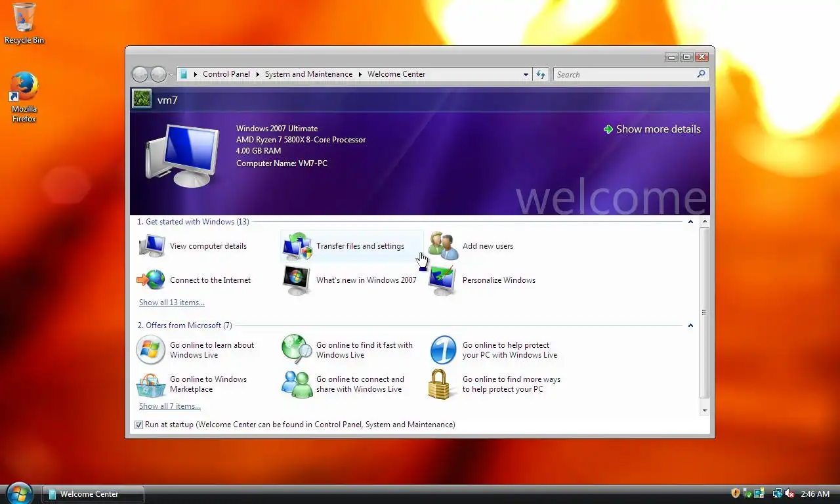Click the Show more details link text
This screenshot has height=504, width=840.
point(658,129)
